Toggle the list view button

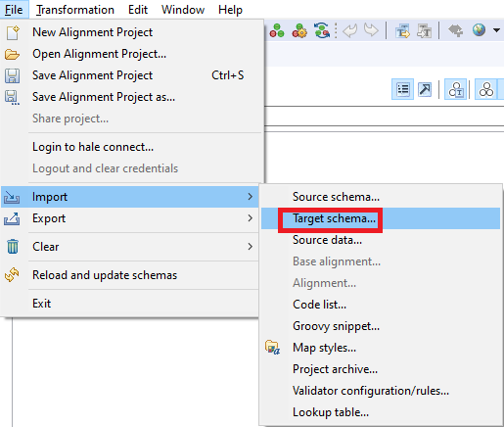pyautogui.click(x=403, y=89)
